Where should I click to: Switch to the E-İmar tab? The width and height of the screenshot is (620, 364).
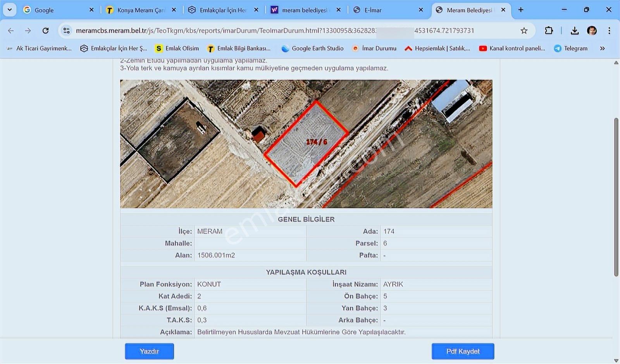pos(388,10)
